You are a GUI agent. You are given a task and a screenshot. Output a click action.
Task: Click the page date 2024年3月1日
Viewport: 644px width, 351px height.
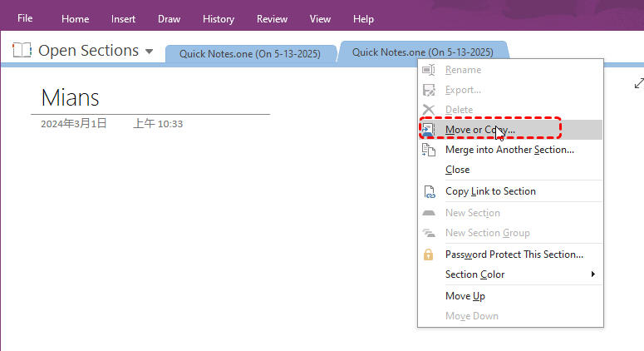(74, 124)
